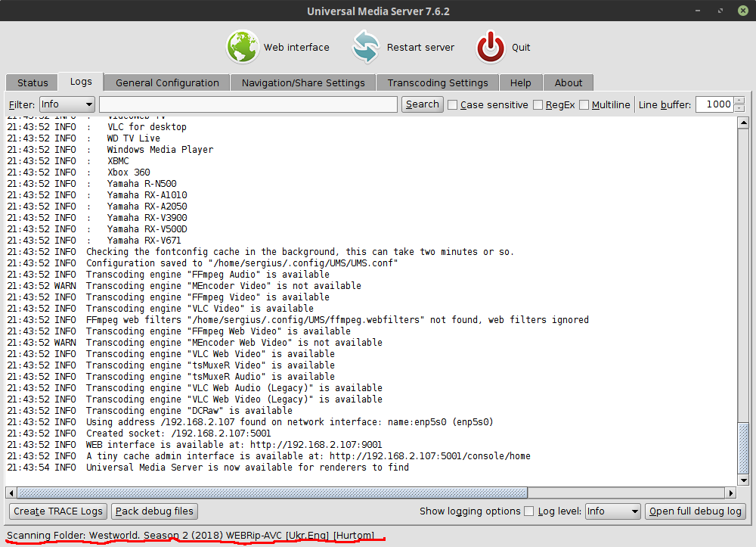Screen dimensions: 756x547
Task: Click 'WEB interface is available at' line
Action: pyautogui.click(x=194, y=445)
